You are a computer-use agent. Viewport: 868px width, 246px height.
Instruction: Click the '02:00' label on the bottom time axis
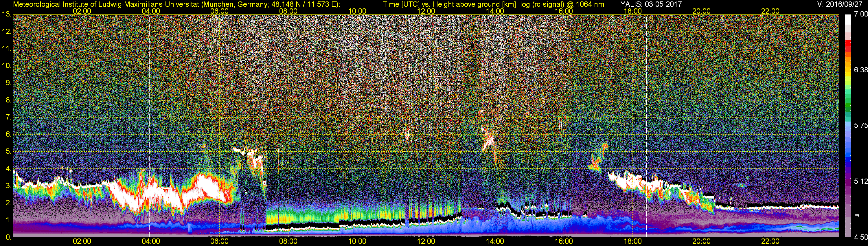[82, 242]
